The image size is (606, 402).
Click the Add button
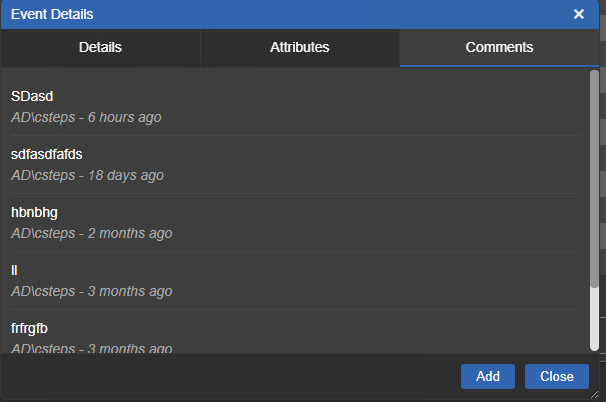[488, 376]
